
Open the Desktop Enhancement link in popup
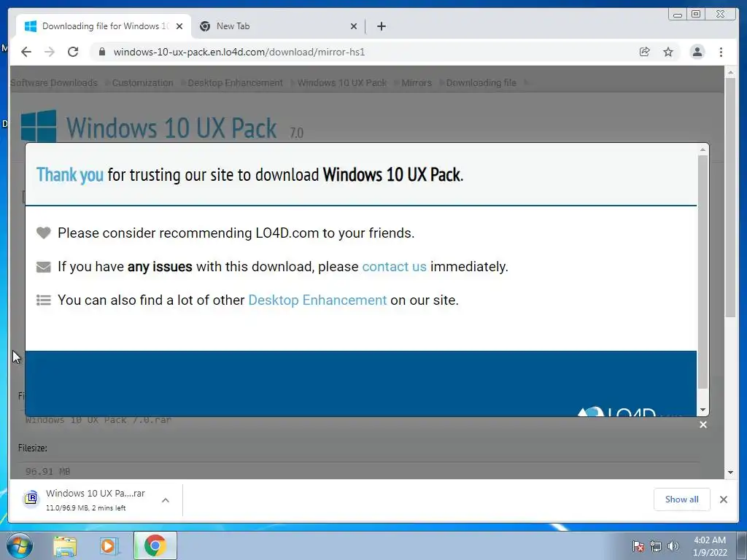point(317,300)
